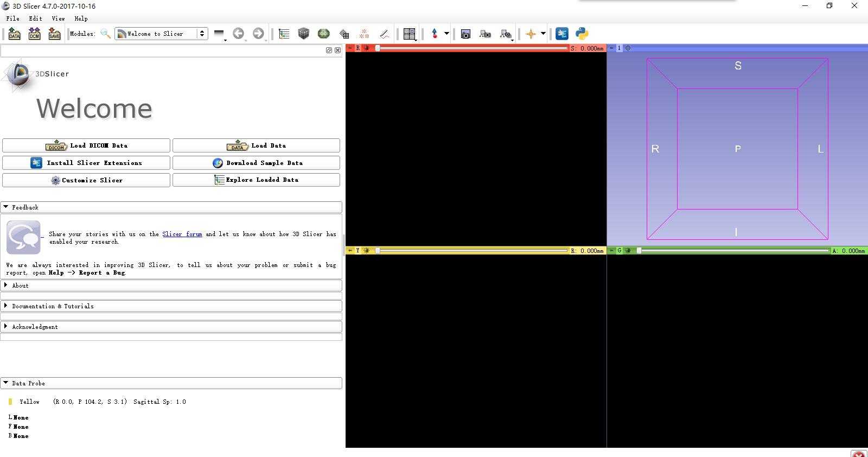Click the SAVE toolbar icon

click(x=54, y=34)
